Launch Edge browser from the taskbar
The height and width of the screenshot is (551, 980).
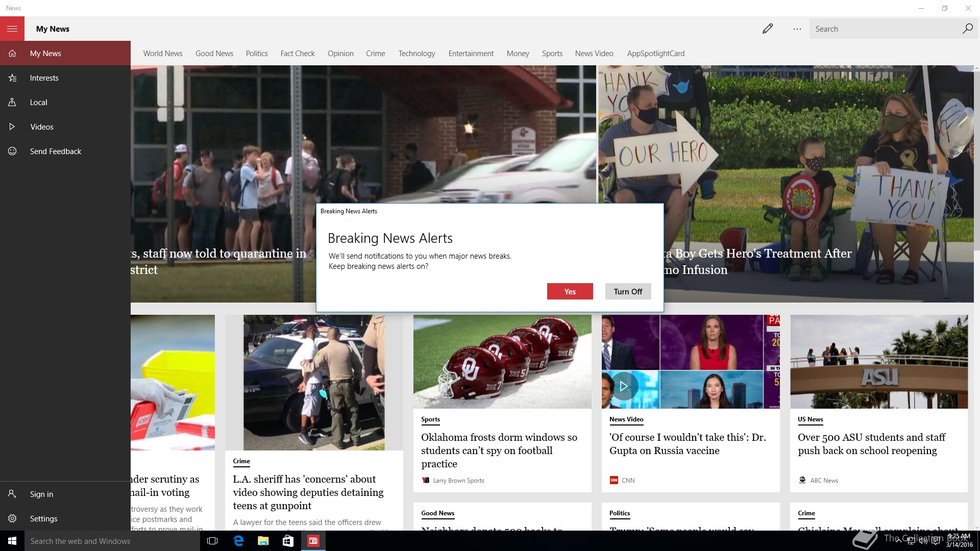pos(238,541)
